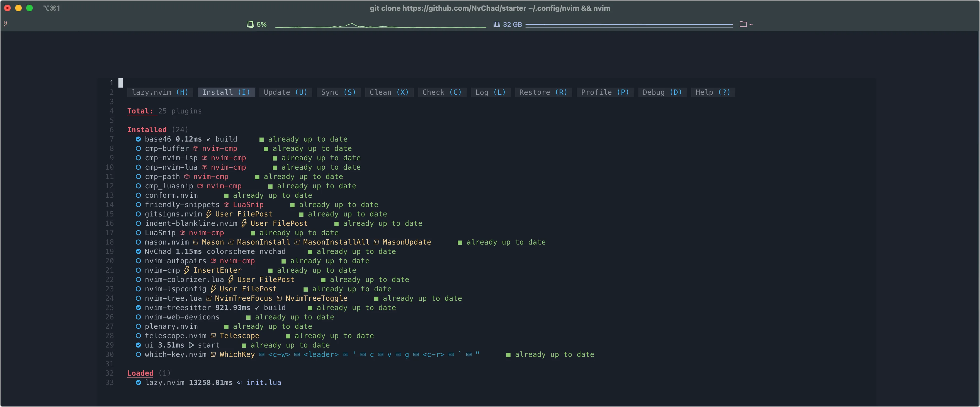Click the code icon before init.lua

240,383
